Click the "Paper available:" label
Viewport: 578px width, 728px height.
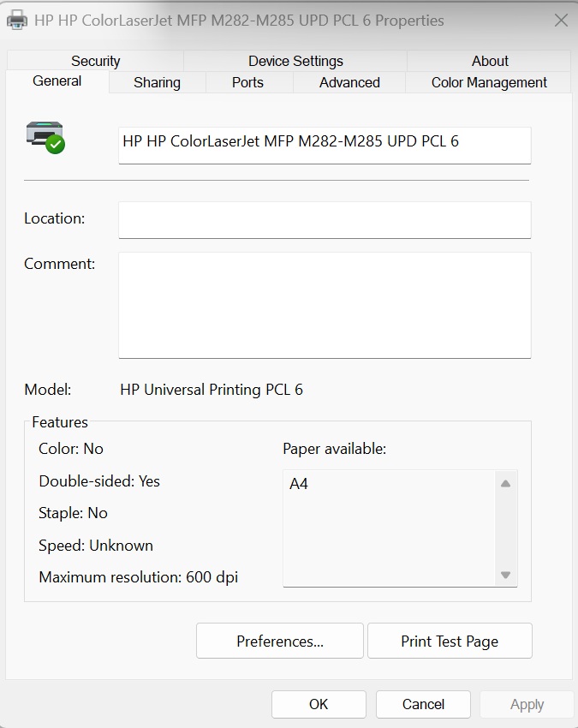[334, 449]
